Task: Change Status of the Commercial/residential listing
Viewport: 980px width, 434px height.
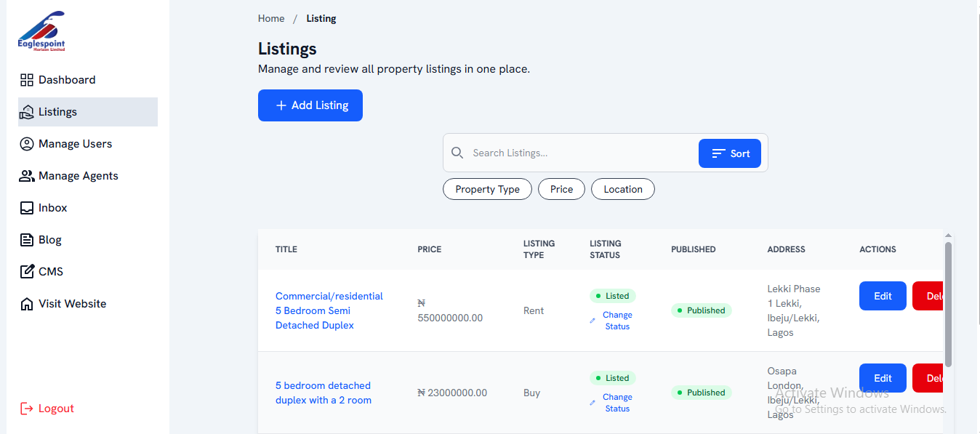Action: [616, 321]
